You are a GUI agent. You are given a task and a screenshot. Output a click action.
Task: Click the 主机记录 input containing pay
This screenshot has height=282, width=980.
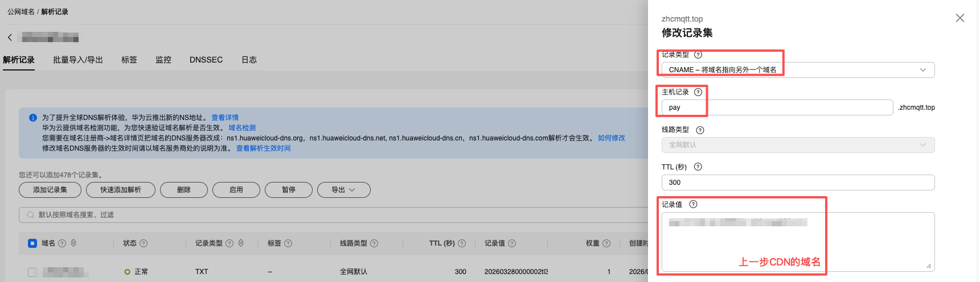point(777,107)
